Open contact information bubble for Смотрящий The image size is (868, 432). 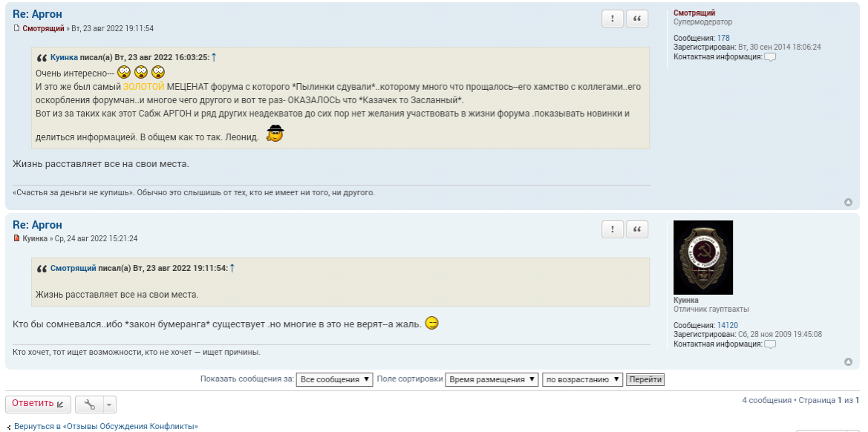click(770, 57)
